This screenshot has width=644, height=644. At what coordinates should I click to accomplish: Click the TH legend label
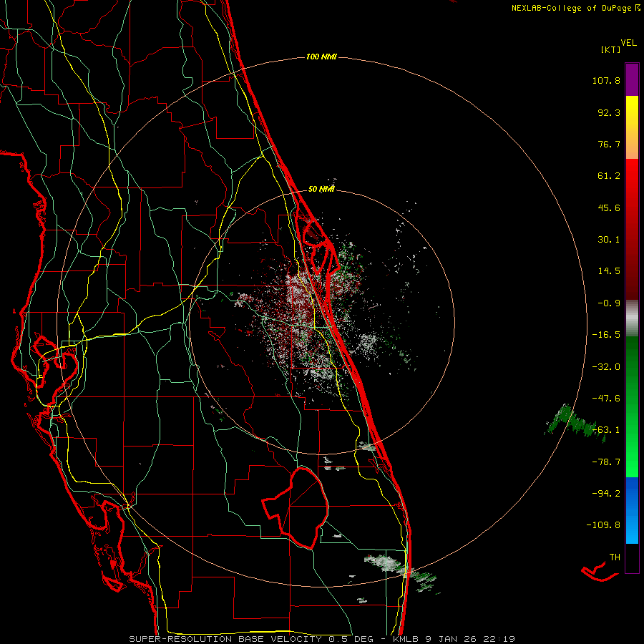click(x=615, y=557)
